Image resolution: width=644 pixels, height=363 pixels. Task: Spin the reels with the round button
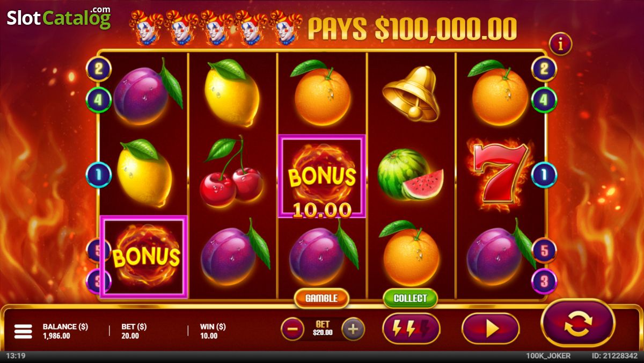[578, 323]
